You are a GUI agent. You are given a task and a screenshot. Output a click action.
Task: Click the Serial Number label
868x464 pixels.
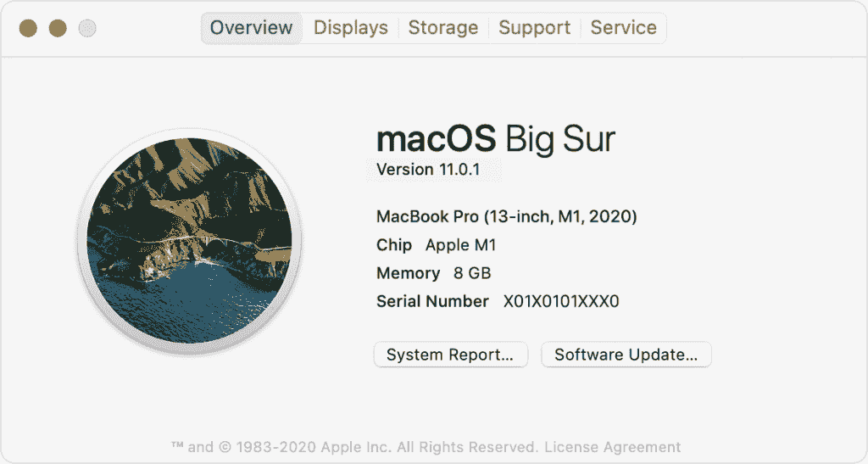pyautogui.click(x=432, y=301)
